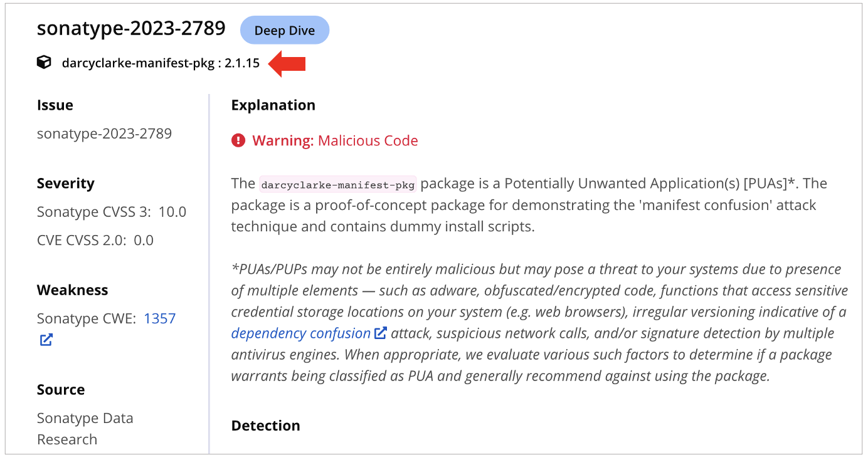Click the Weakness heading in sidebar
The width and height of the screenshot is (868, 460).
[x=72, y=290]
